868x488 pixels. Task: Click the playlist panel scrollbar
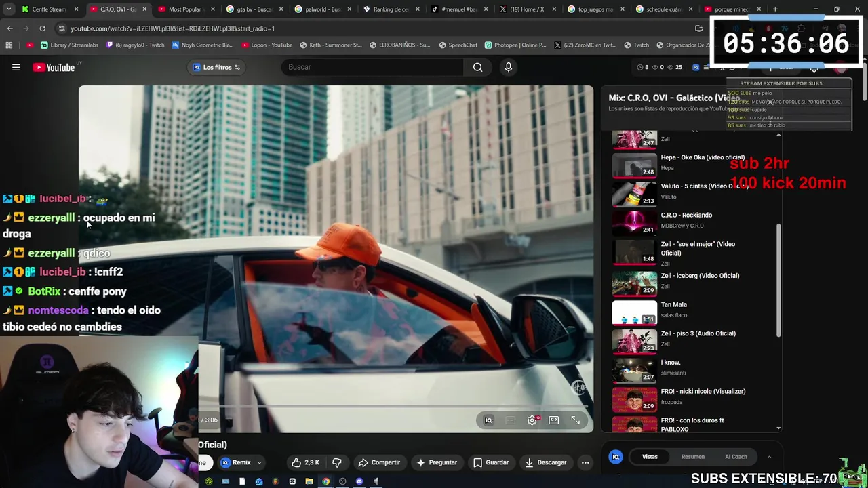pos(778,281)
